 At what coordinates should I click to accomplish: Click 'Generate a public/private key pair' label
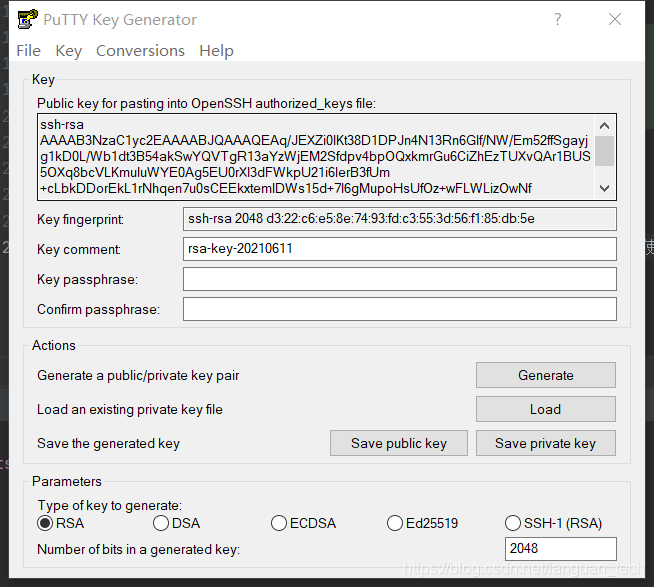(138, 375)
